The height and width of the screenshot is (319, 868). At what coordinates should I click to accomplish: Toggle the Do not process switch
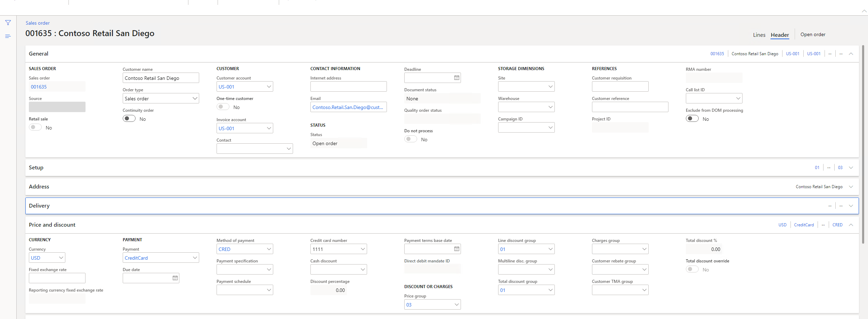click(411, 139)
